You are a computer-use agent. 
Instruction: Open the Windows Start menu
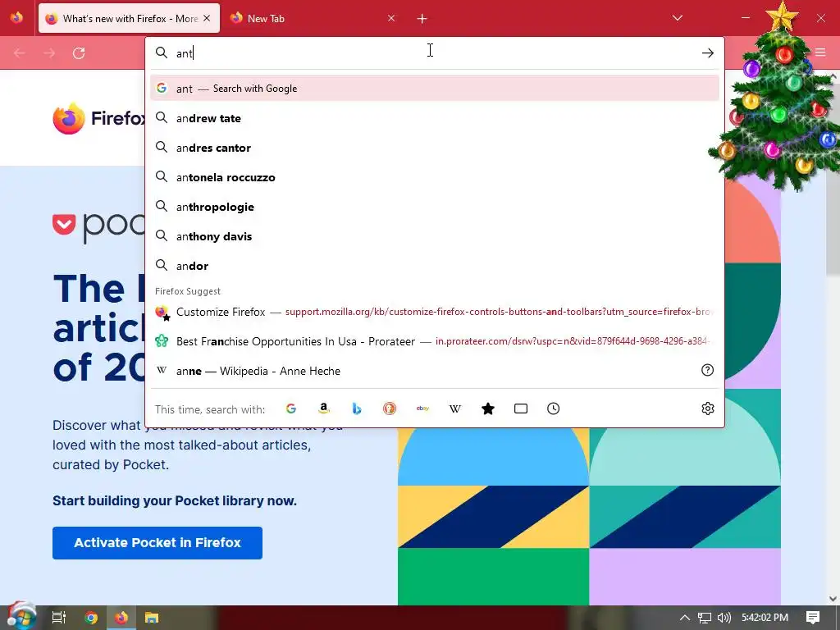tap(21, 616)
